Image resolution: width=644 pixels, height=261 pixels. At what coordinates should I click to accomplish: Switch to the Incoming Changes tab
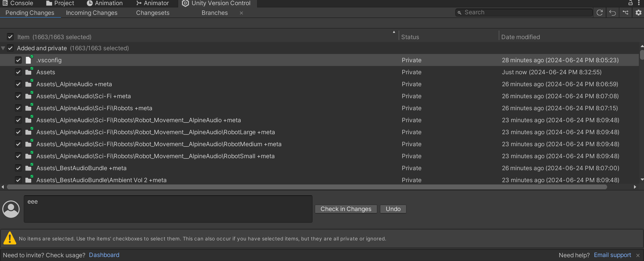point(92,13)
